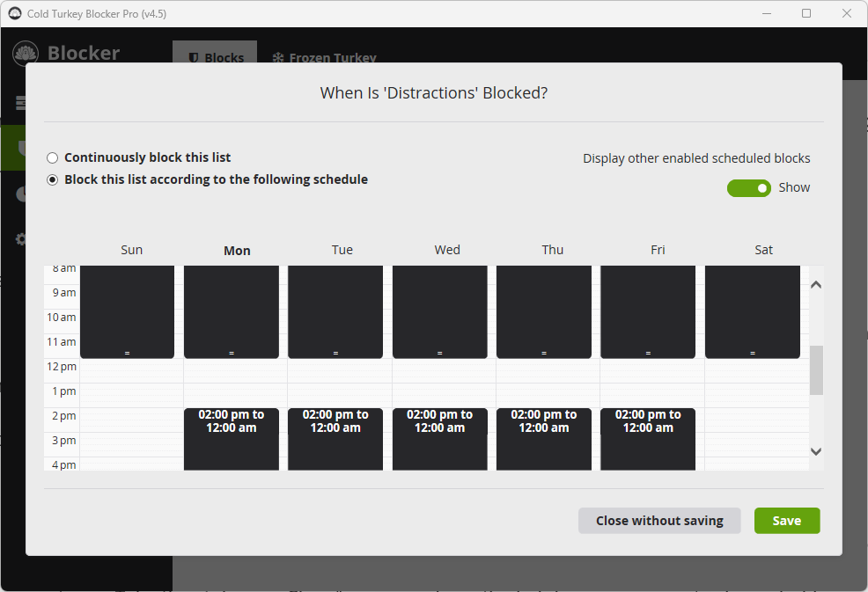Select Wednesday 02:00 pm to 12:00 am block

pyautogui.click(x=439, y=439)
